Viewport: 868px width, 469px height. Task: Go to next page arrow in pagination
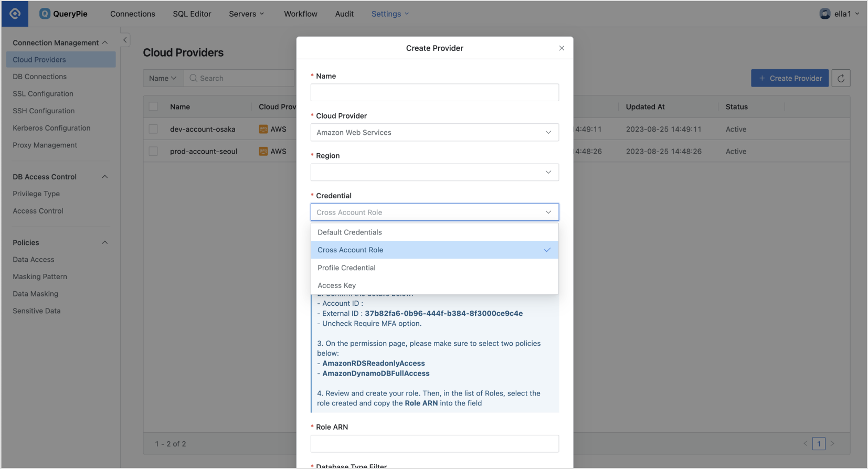point(832,443)
